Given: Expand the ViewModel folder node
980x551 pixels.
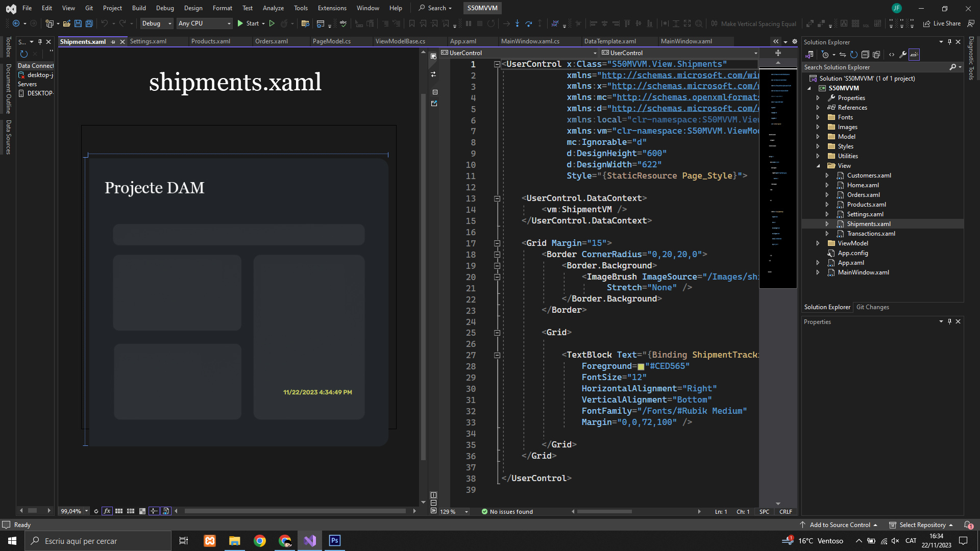Looking at the screenshot, I should pyautogui.click(x=818, y=243).
